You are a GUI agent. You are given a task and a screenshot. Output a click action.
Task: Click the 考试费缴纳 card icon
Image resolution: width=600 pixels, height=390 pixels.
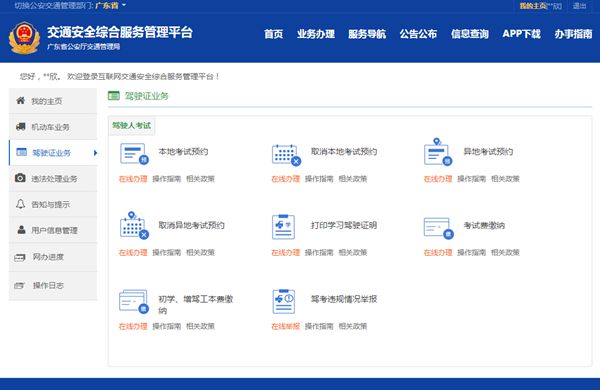(439, 228)
